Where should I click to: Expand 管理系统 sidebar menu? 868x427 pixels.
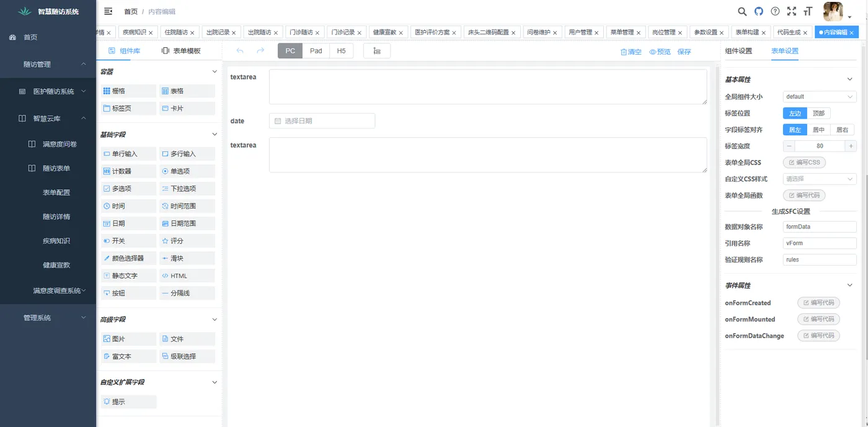tap(48, 318)
